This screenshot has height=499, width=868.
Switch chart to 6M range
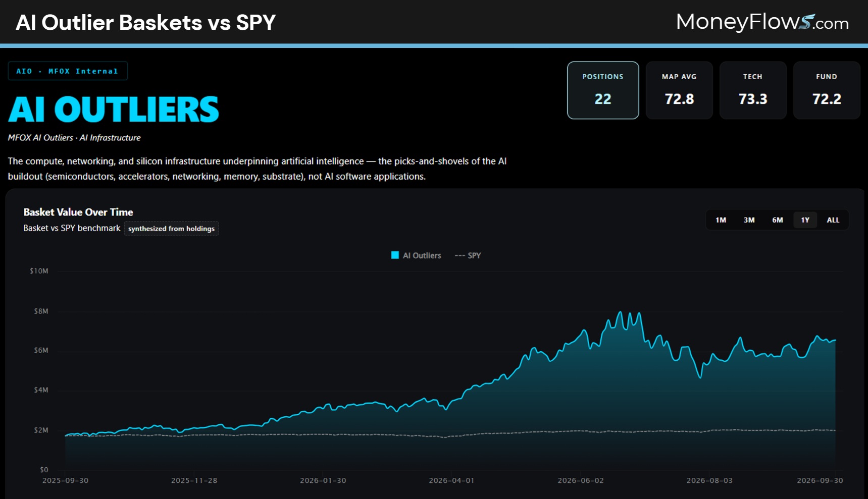pyautogui.click(x=777, y=220)
